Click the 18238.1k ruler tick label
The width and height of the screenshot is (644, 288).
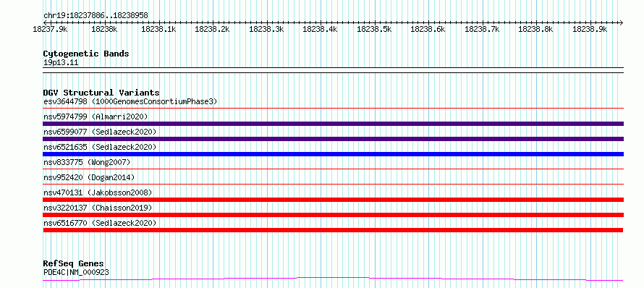coord(158,29)
